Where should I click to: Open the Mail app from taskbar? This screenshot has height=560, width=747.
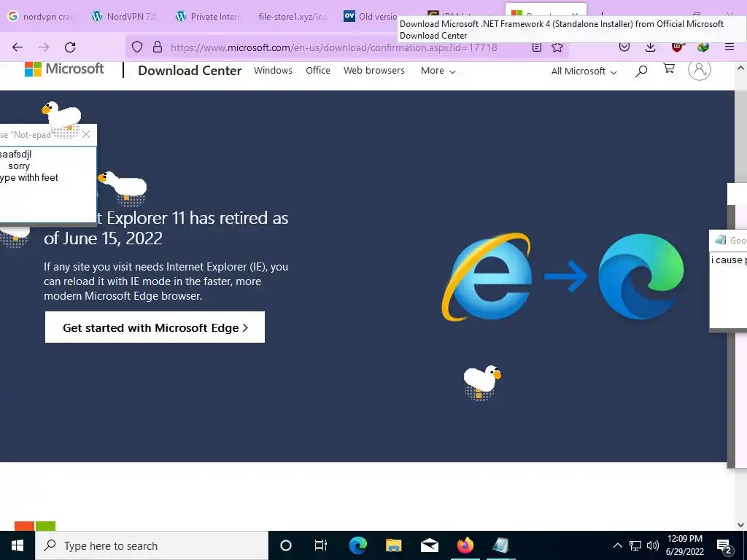(429, 545)
